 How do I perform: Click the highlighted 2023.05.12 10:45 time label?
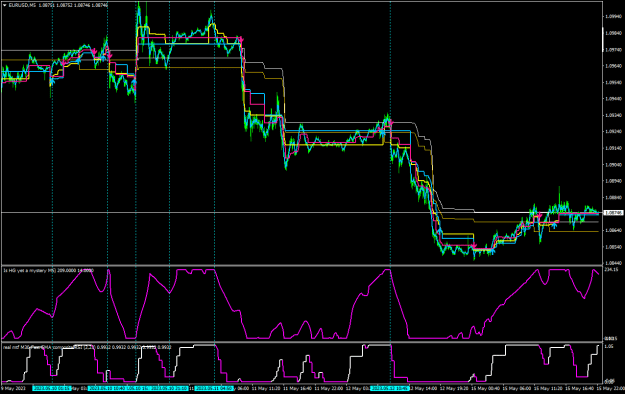[x=390, y=388]
